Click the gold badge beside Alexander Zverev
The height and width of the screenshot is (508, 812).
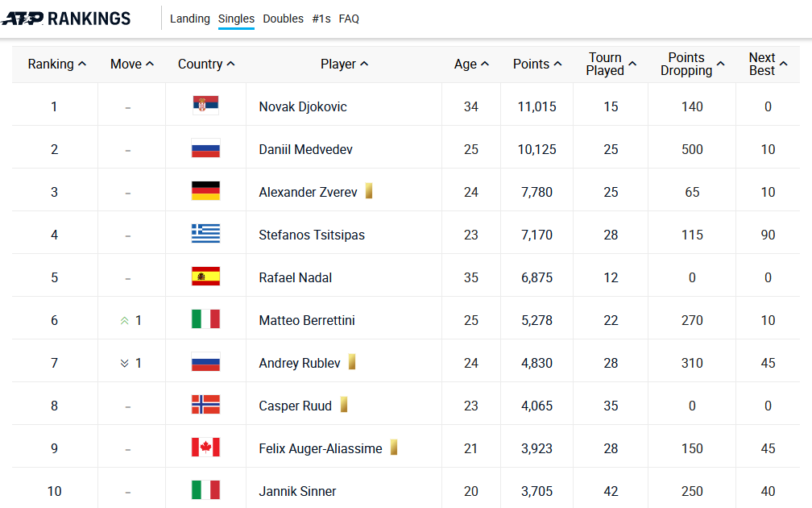coord(369,191)
